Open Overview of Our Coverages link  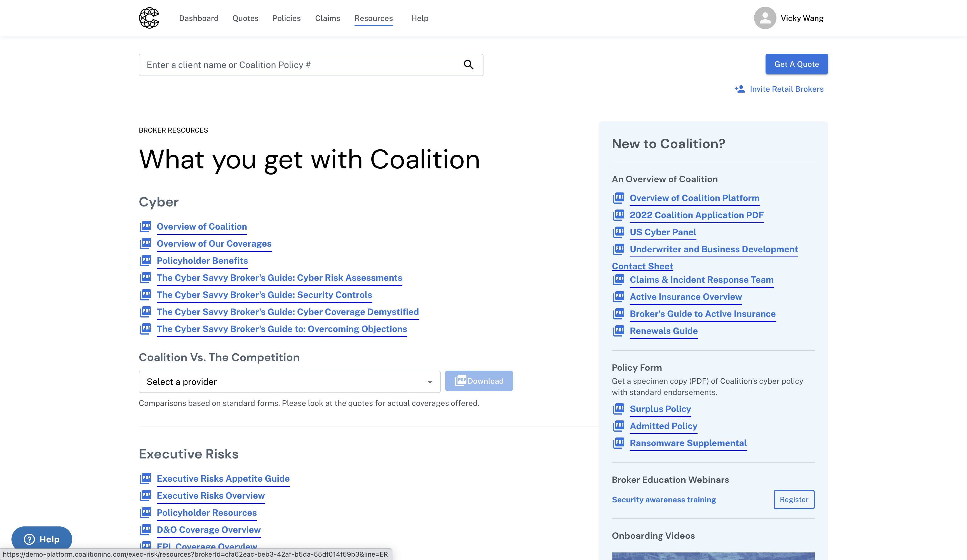pyautogui.click(x=214, y=244)
